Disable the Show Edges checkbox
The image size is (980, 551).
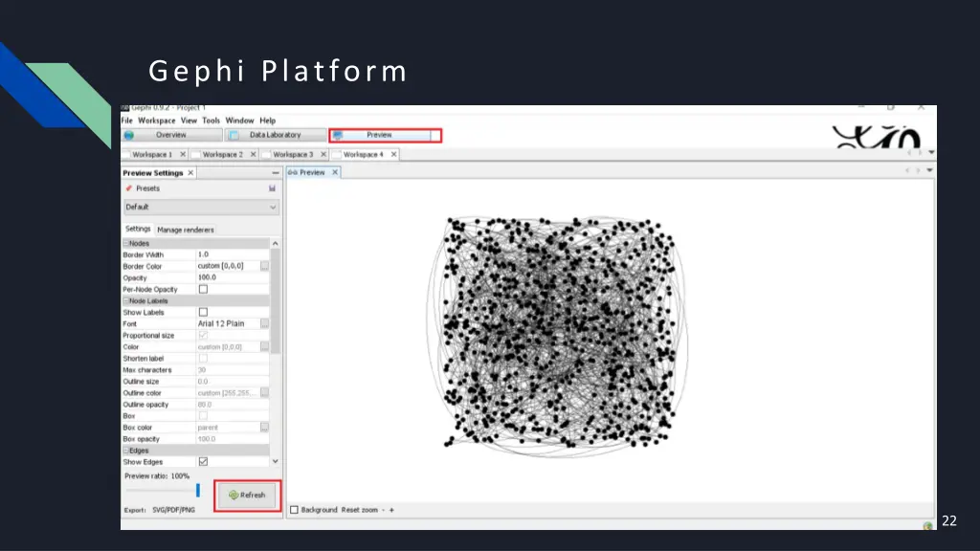coord(203,462)
